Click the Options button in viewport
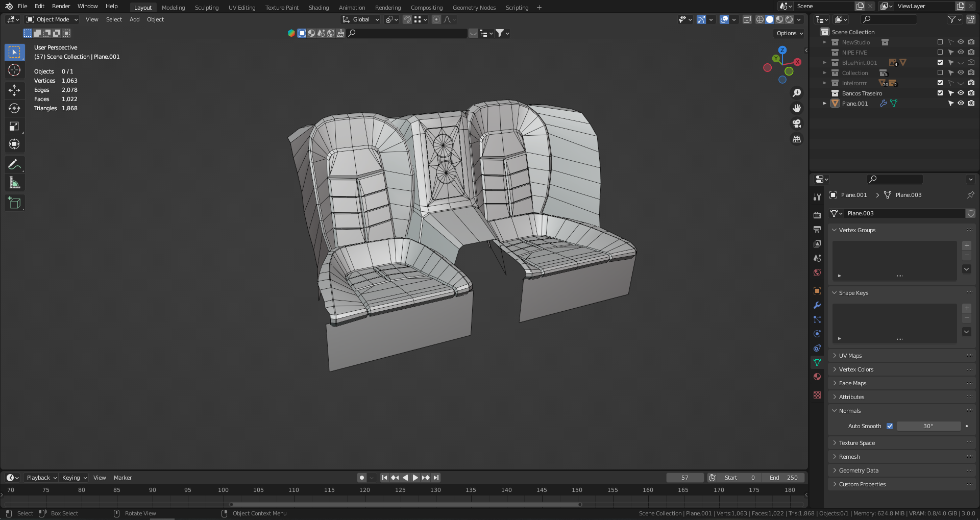This screenshot has height=520, width=980. pyautogui.click(x=790, y=33)
